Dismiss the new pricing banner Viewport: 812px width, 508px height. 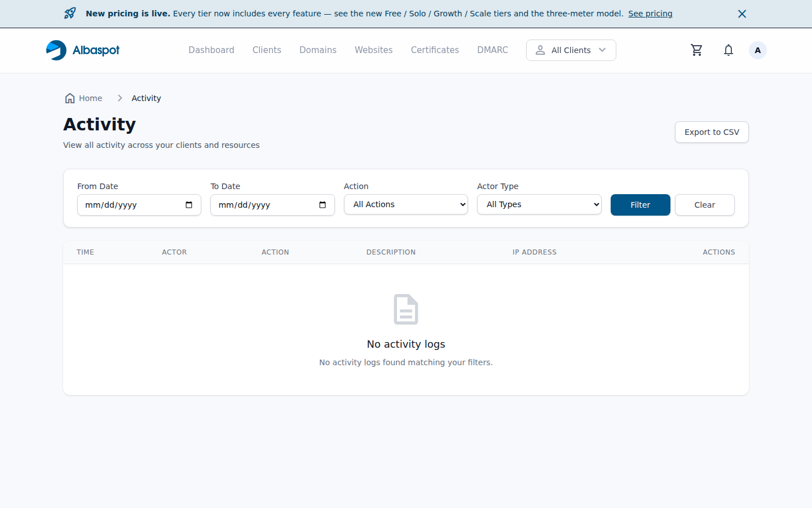742,14
